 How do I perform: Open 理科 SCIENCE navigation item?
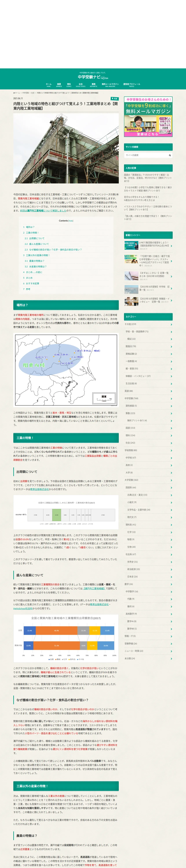[69, 85]
